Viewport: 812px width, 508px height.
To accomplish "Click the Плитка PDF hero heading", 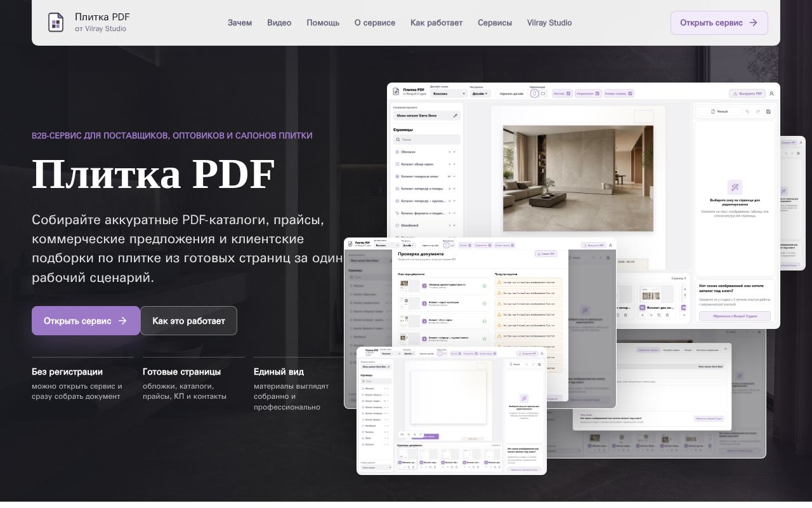I will tap(154, 174).
